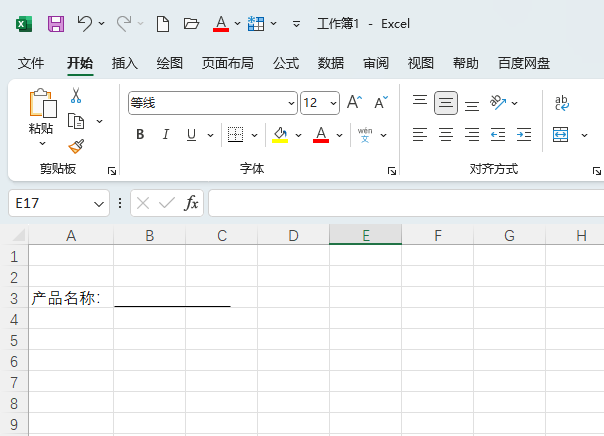Image resolution: width=604 pixels, height=436 pixels.
Task: Click inside the formula bar
Action: point(406,203)
